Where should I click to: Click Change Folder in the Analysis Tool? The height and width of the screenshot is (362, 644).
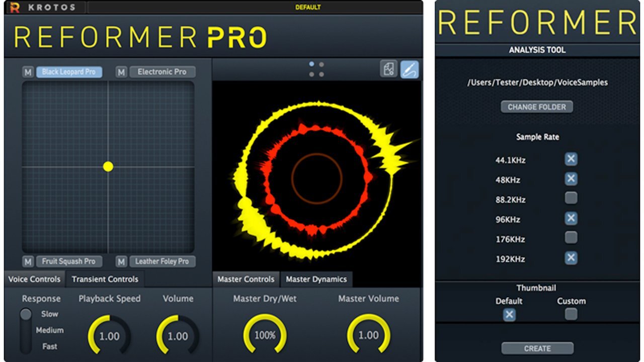537,107
